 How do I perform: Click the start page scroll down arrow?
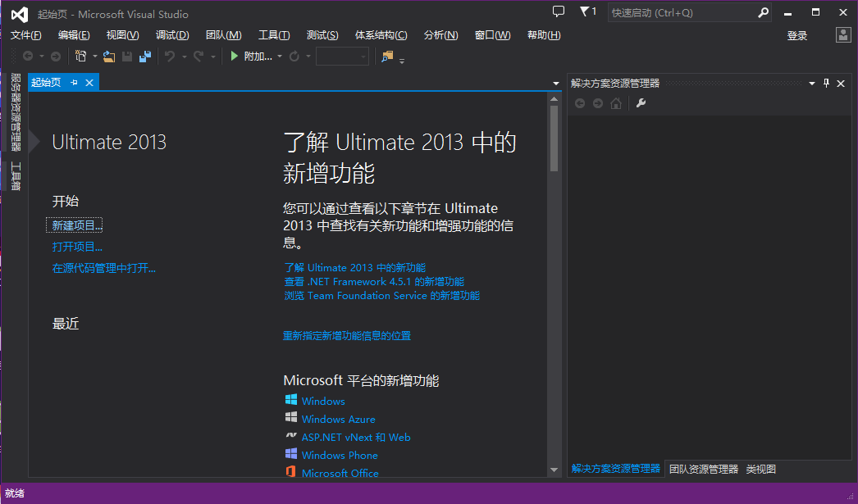click(x=554, y=470)
